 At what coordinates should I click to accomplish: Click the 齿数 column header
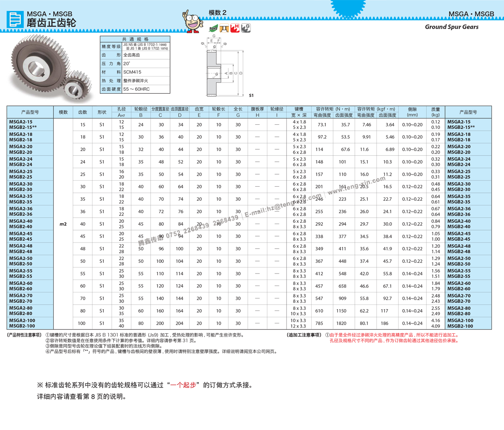click(x=83, y=112)
